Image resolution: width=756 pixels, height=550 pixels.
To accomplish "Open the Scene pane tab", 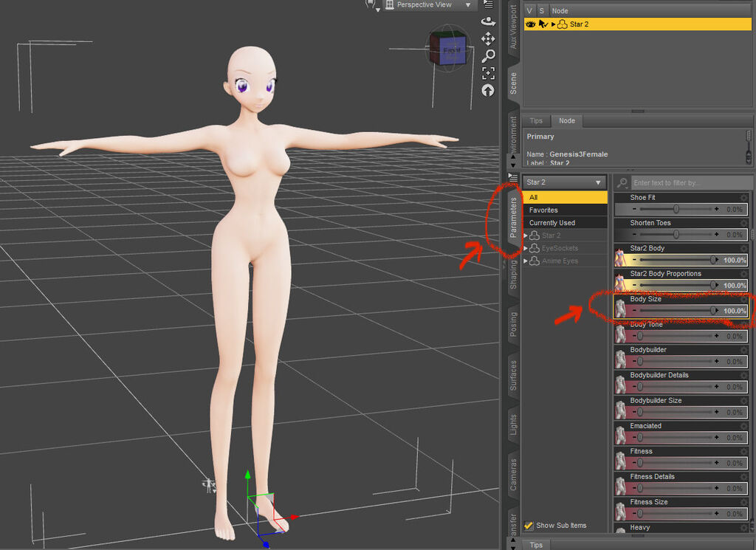I will tap(514, 83).
